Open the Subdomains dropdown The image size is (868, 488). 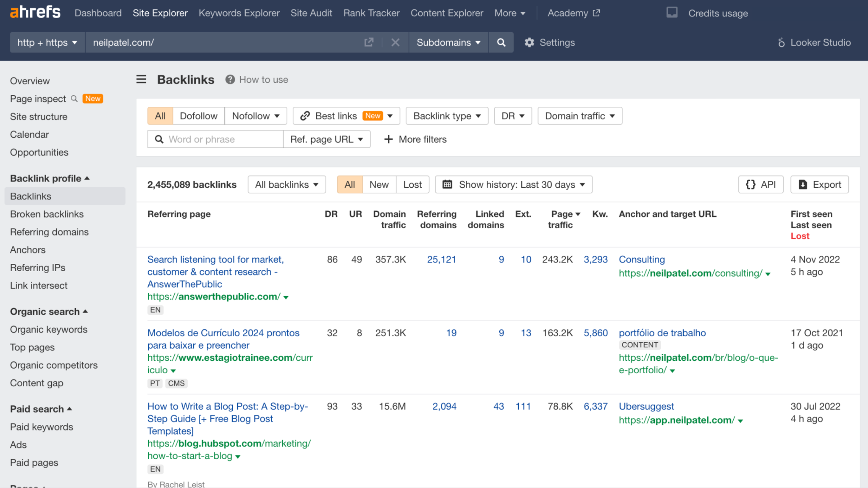click(448, 42)
